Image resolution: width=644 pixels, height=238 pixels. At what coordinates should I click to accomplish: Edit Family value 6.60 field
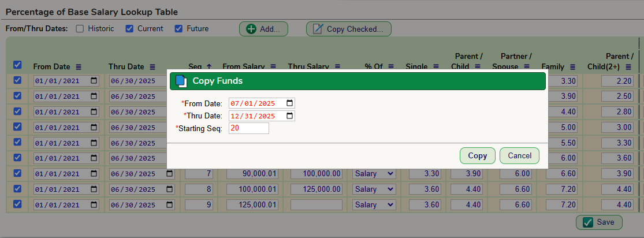pyautogui.click(x=562, y=174)
